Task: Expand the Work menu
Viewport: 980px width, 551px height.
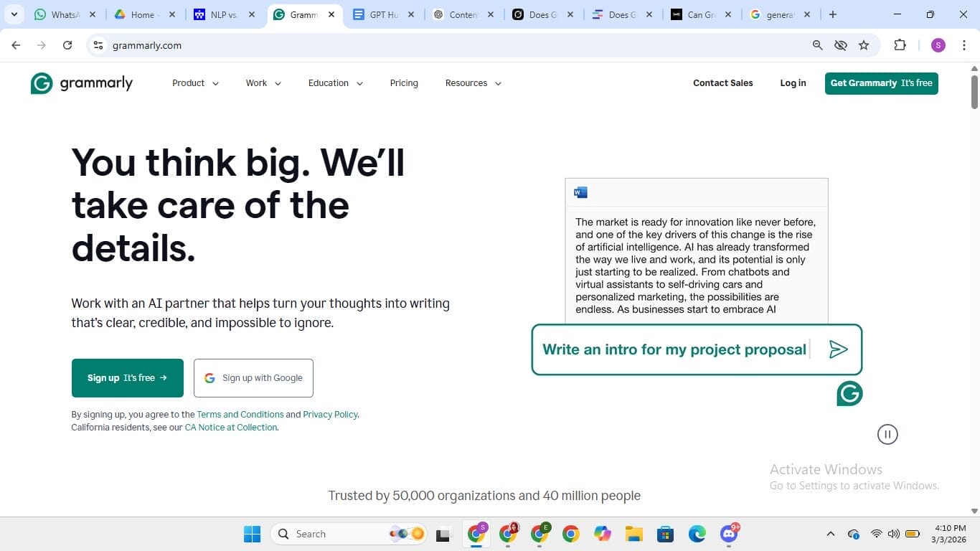Action: pyautogui.click(x=263, y=83)
